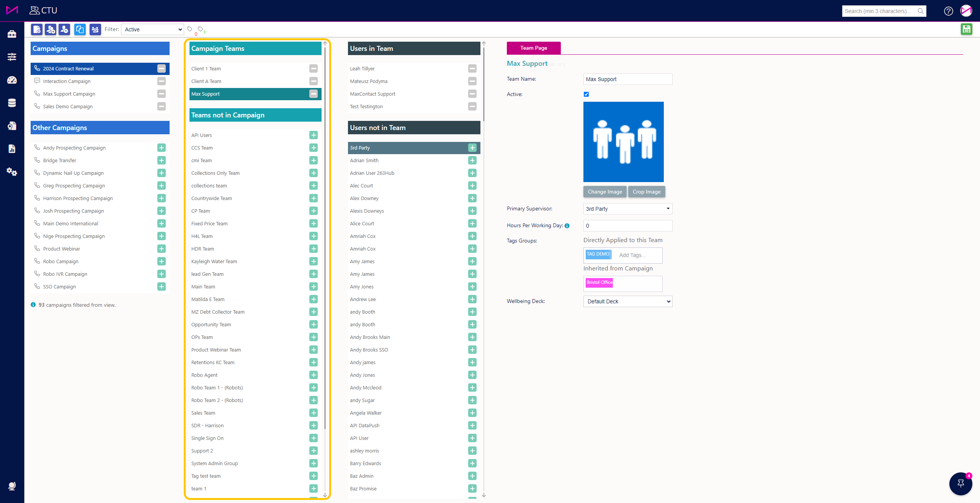This screenshot has height=503, width=980.
Task: Select Max Support Campaign in Campaigns list
Action: pos(69,94)
